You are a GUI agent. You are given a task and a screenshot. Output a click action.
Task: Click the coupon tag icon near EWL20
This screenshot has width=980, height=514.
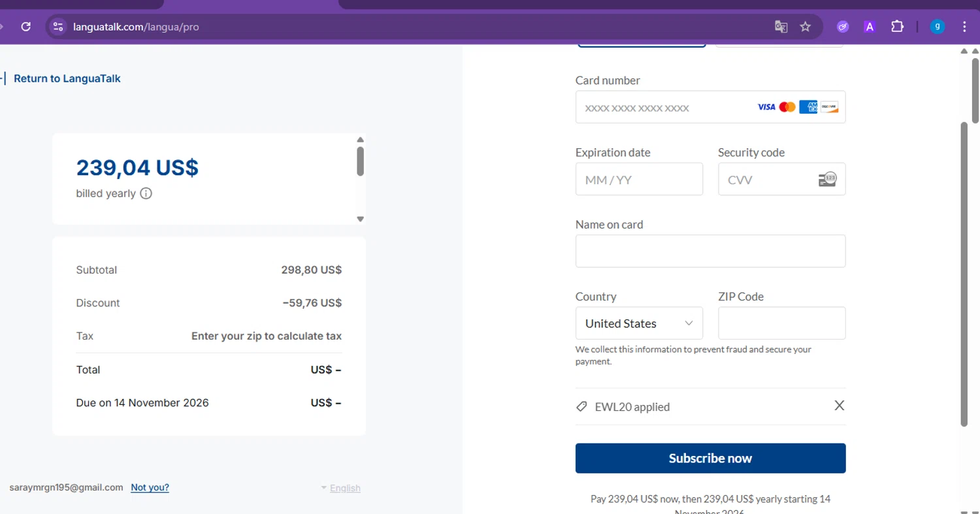(x=581, y=407)
